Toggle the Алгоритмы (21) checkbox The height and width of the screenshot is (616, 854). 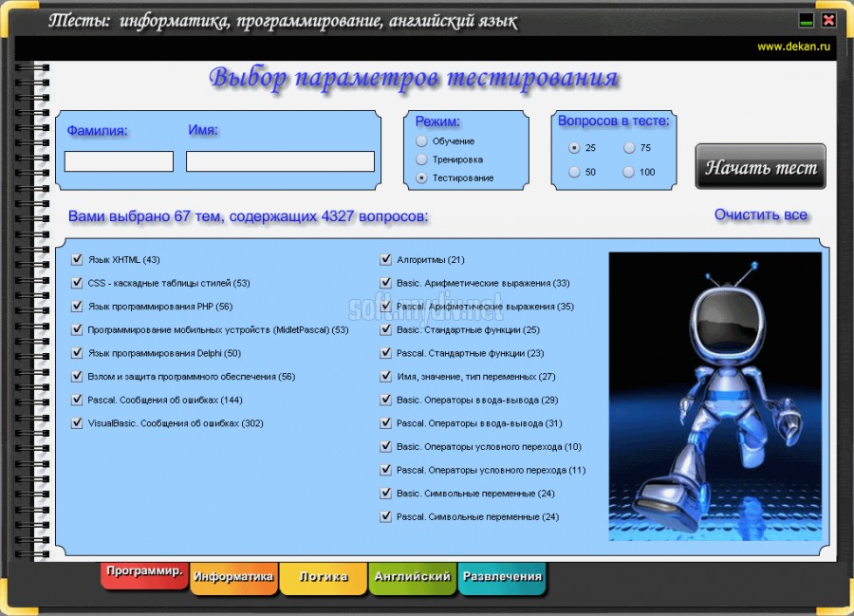click(385, 259)
